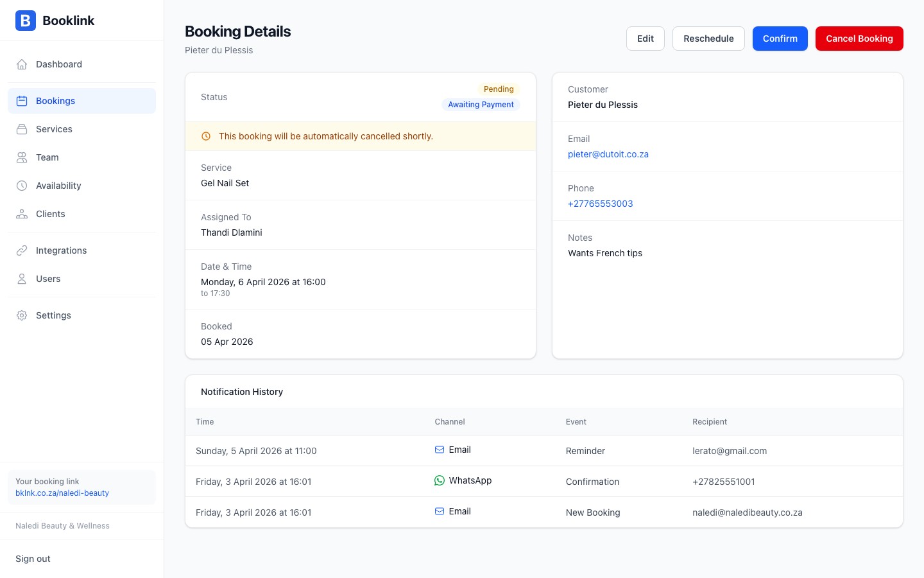Click the Awaiting Payment status badge
This screenshot has width=924, height=578.
(481, 104)
